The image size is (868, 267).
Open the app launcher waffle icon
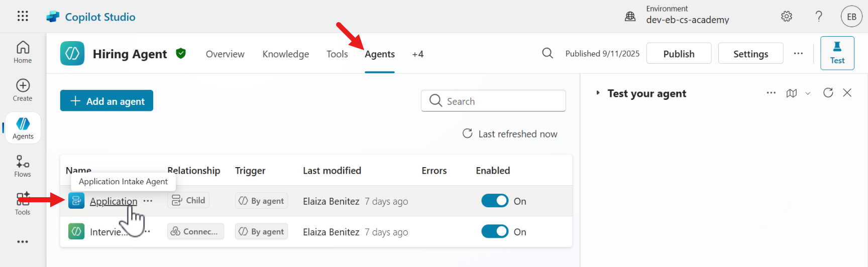pos(23,16)
